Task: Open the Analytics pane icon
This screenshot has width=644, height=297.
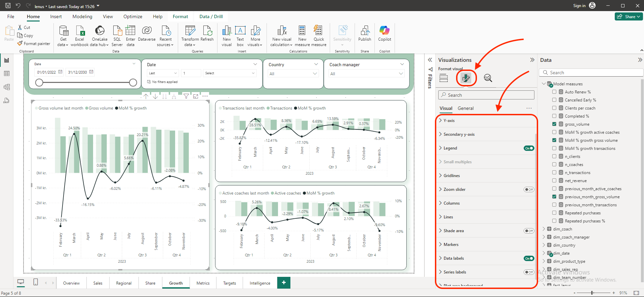Action: pyautogui.click(x=488, y=78)
